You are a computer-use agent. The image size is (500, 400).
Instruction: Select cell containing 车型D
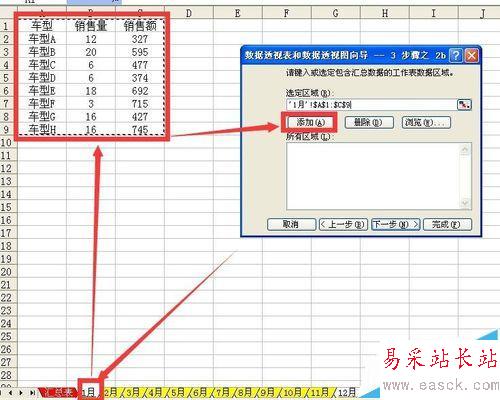[42, 78]
